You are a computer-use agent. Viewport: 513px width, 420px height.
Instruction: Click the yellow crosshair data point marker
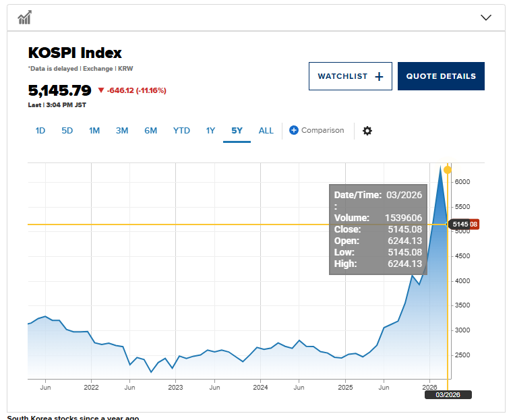coord(447,170)
